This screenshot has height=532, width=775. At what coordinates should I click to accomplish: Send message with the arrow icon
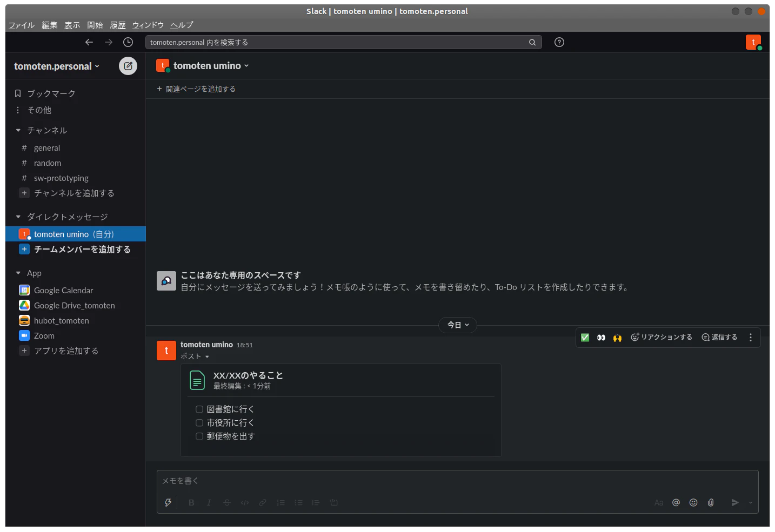tap(735, 502)
